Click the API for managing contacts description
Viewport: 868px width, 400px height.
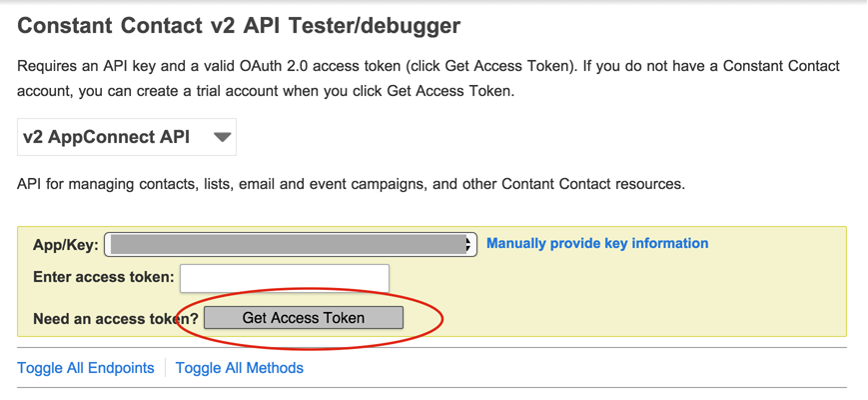point(351,184)
